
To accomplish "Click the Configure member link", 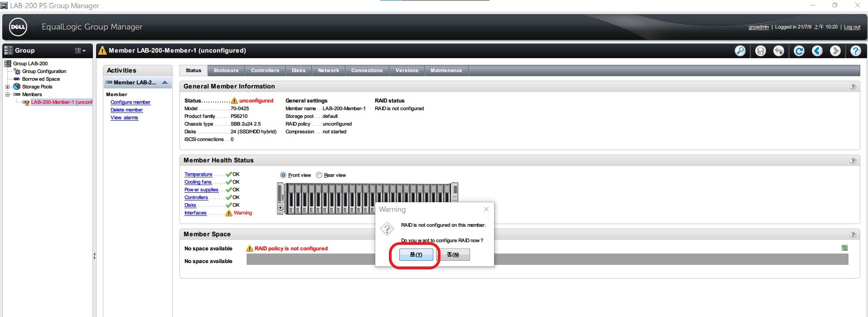I will pyautogui.click(x=131, y=102).
